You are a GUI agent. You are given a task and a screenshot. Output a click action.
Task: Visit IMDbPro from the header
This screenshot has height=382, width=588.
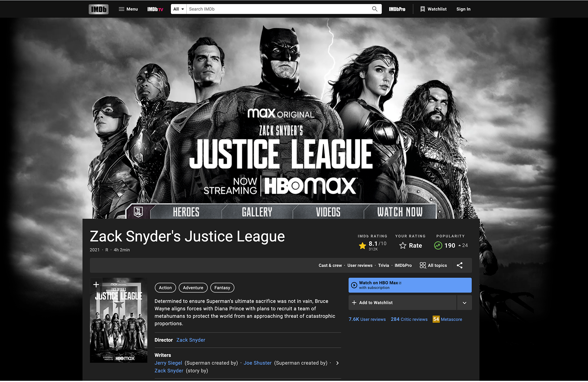(x=397, y=9)
